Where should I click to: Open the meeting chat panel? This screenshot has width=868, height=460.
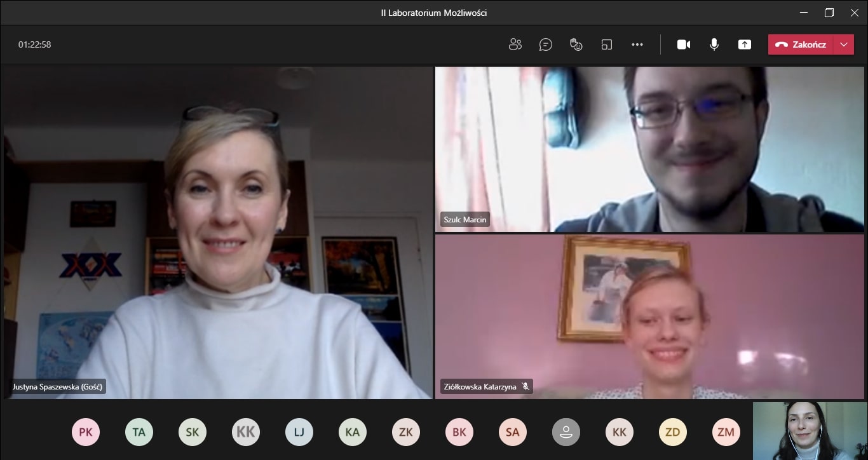pos(545,44)
